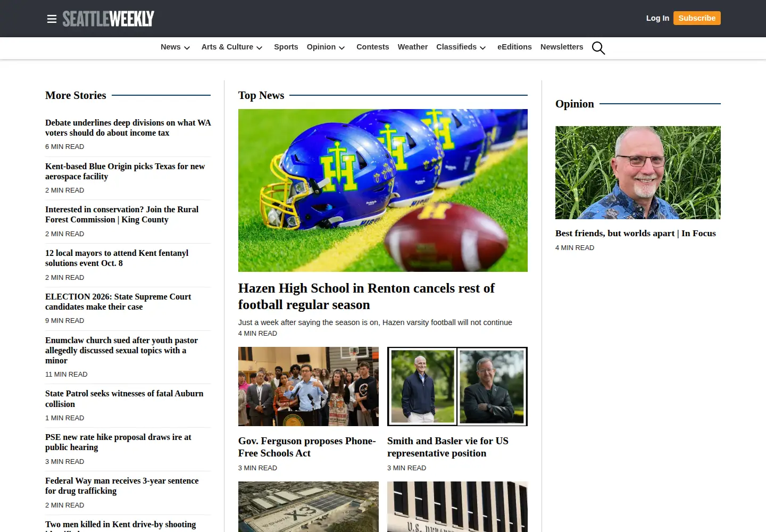Click the Log In link
The image size is (766, 532).
click(657, 18)
